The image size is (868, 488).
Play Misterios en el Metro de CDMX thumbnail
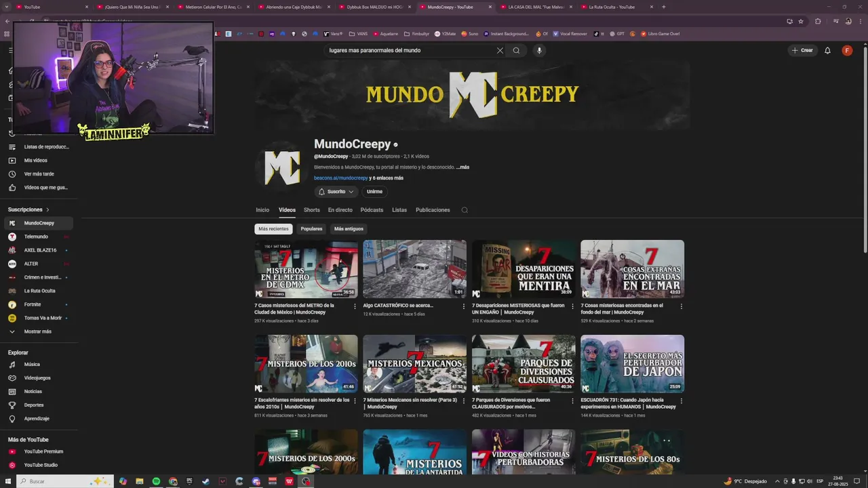click(306, 269)
